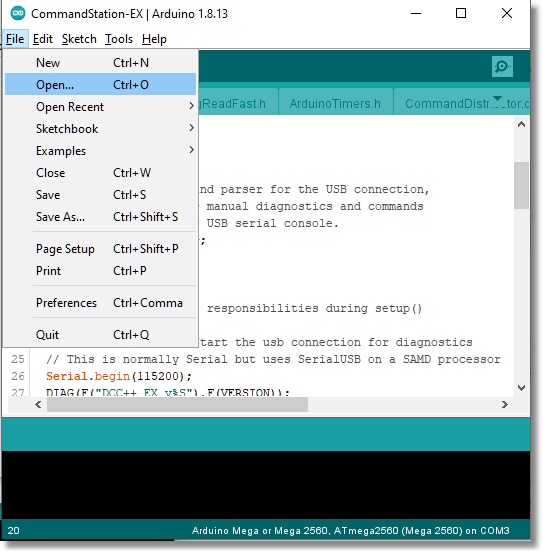Open the Help menu
This screenshot has width=543, height=553.
click(154, 39)
